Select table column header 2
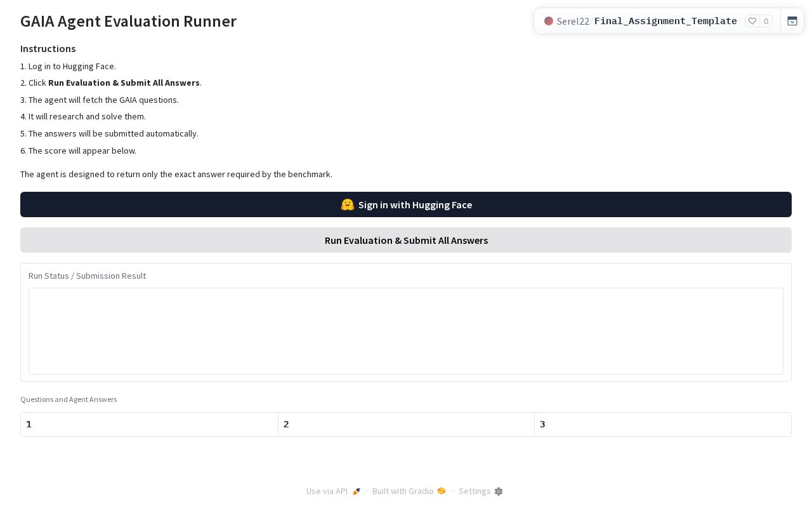Viewport: 812px width, 508px height. [x=406, y=424]
